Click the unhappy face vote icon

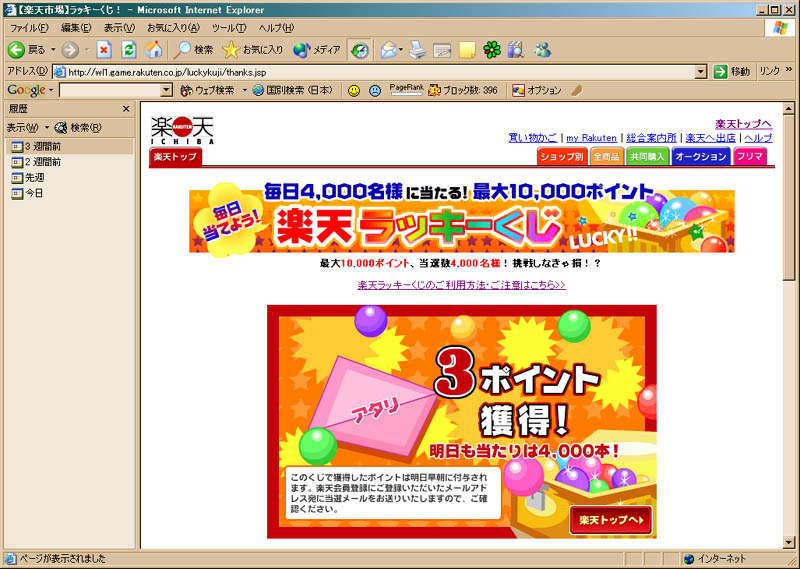point(375,90)
